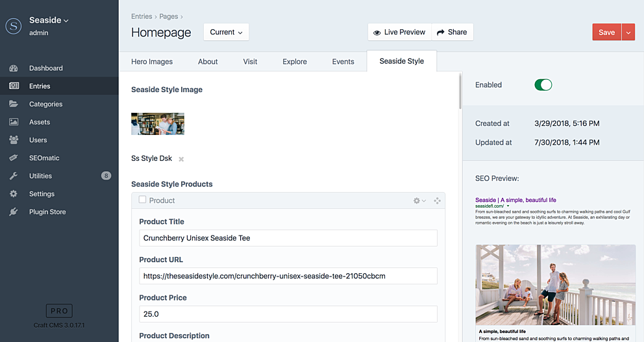The width and height of the screenshot is (644, 342).
Task: Click the Product Title input field
Action: [288, 238]
